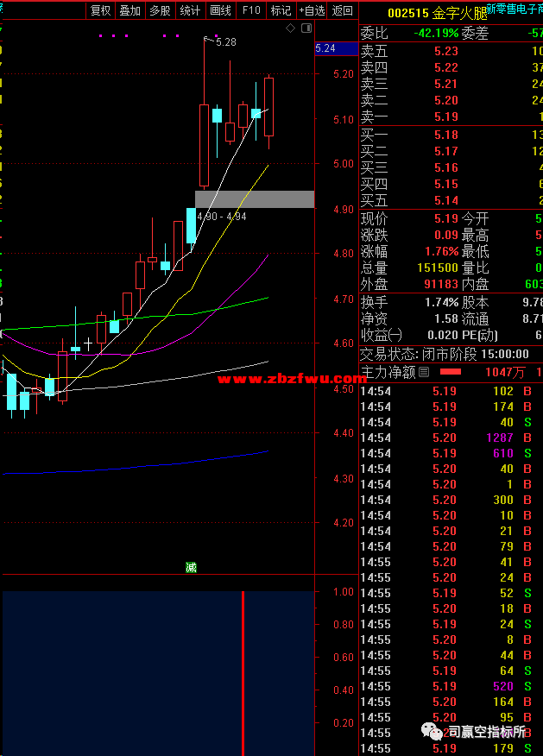Select the 买五 5.14 bid row

pyautogui.click(x=451, y=200)
